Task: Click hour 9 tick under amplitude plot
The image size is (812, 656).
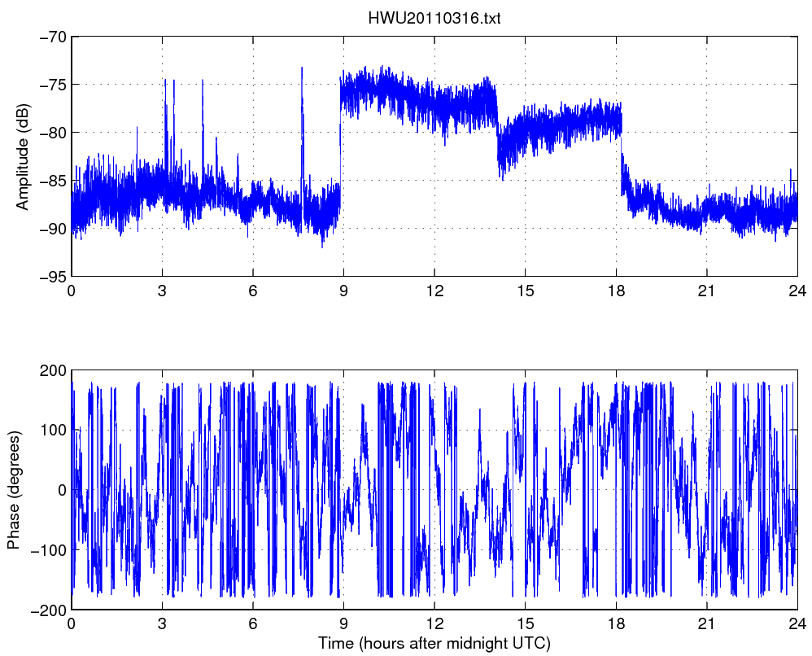Action: (x=344, y=291)
